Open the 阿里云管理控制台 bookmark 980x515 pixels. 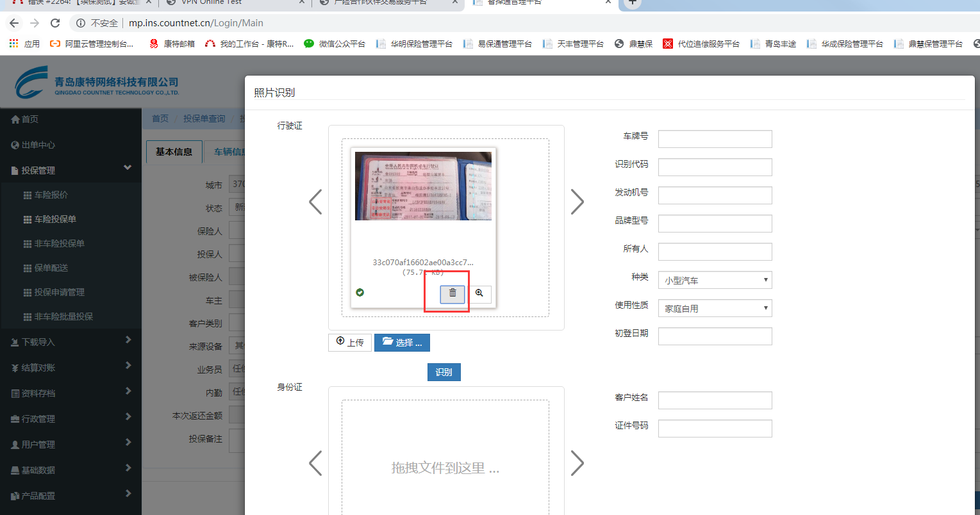click(92, 44)
